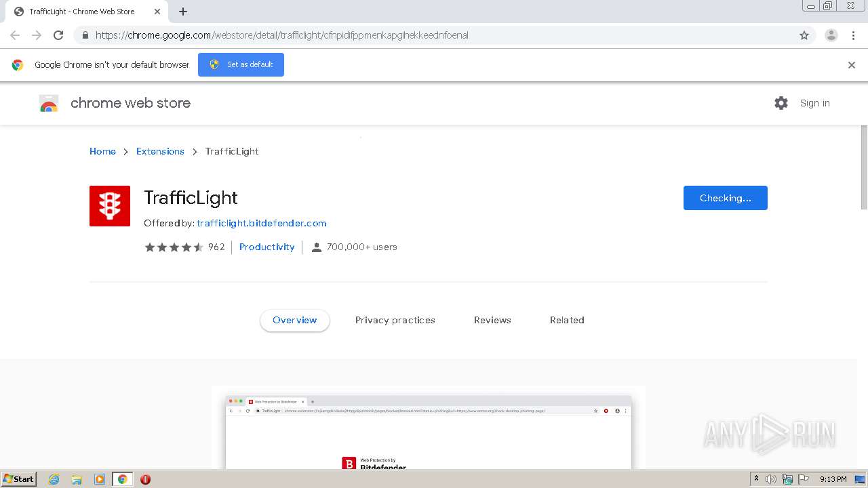
Task: Click the browser forward arrow
Action: pos(37,35)
